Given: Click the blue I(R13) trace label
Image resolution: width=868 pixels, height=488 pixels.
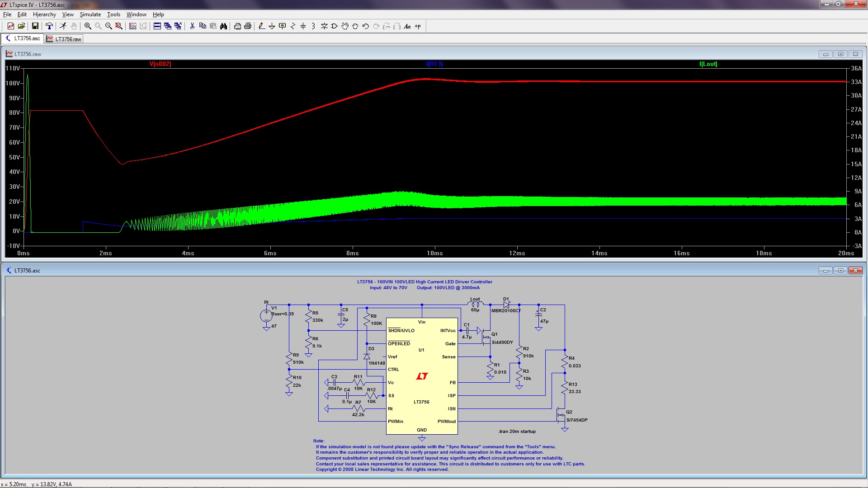Looking at the screenshot, I should (434, 64).
